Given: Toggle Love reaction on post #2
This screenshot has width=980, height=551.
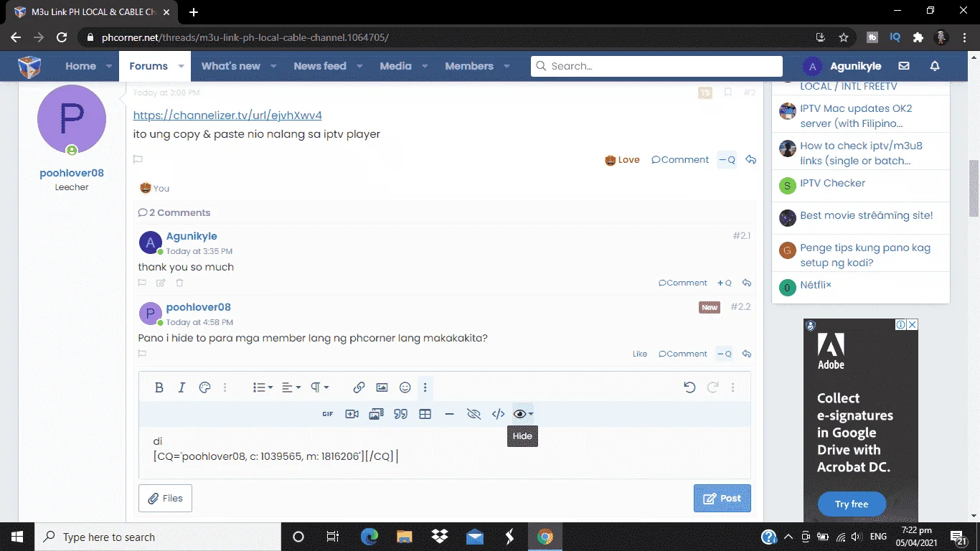Looking at the screenshot, I should [622, 160].
